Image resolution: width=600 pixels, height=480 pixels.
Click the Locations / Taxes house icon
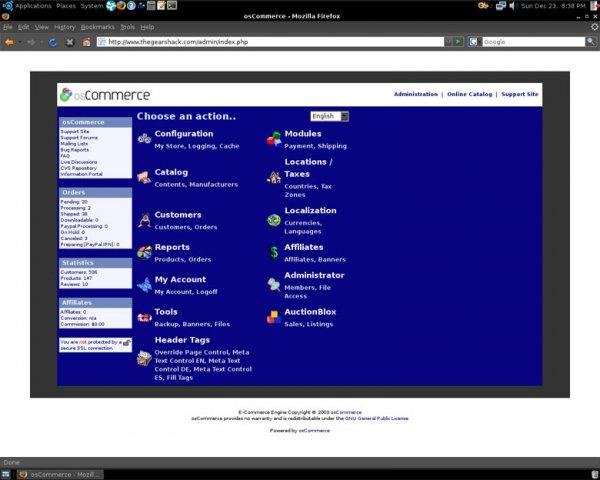pos(274,178)
